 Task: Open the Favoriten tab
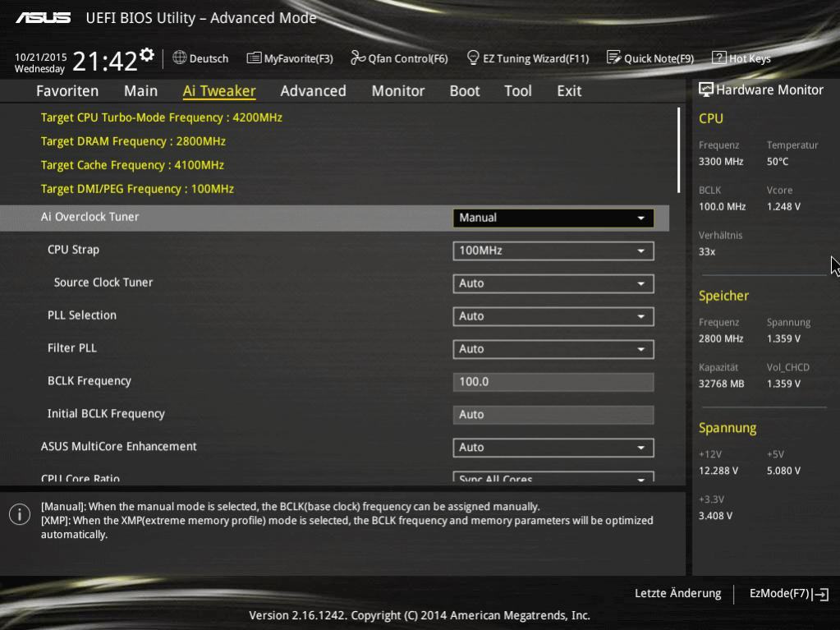point(67,91)
